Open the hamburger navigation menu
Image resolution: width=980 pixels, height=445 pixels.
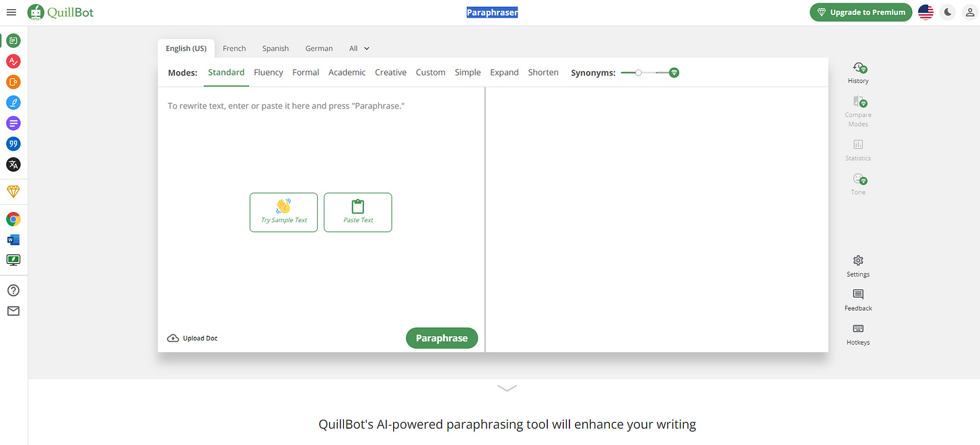point(11,12)
